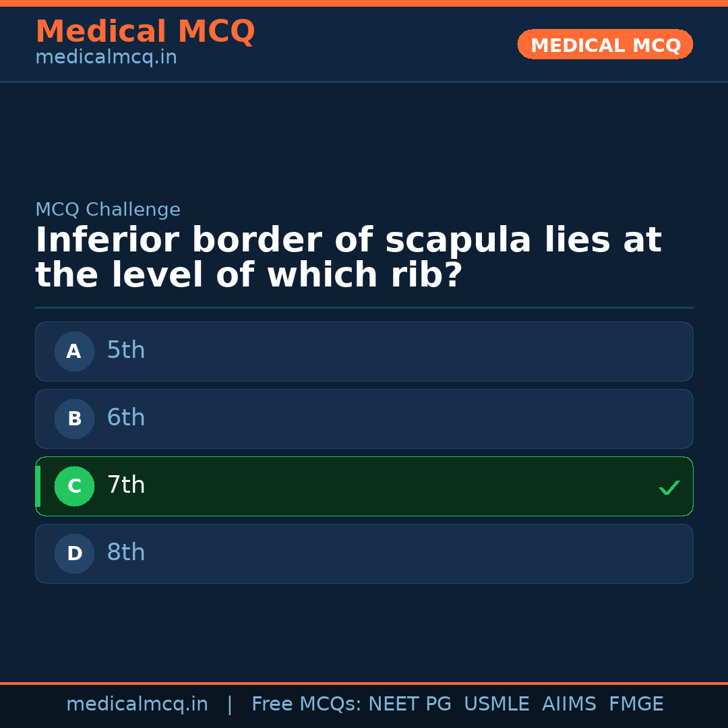
Task: Click the "MCQ Challenge" label
Action: point(108,210)
